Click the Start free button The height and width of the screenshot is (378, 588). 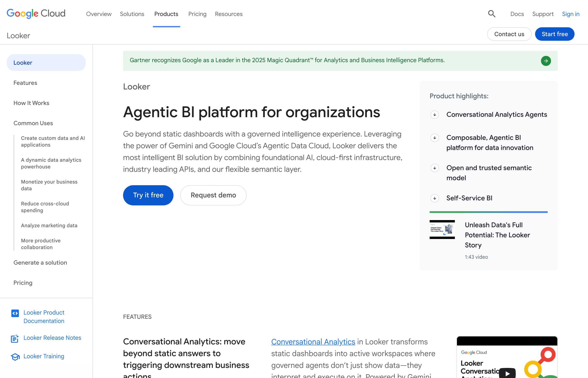[x=554, y=34]
